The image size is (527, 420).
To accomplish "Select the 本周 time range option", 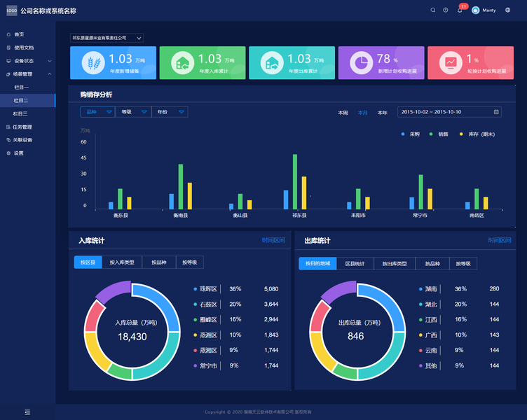I will [343, 113].
